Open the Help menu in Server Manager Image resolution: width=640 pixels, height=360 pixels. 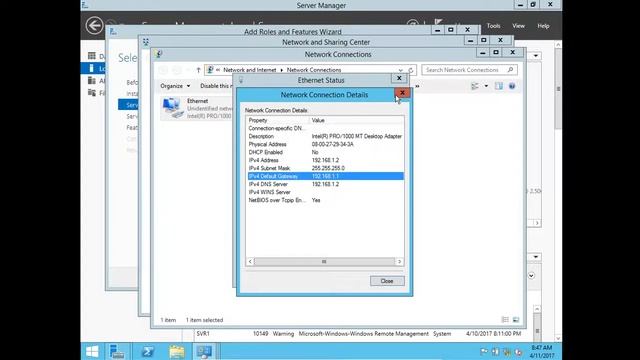pyautogui.click(x=543, y=26)
